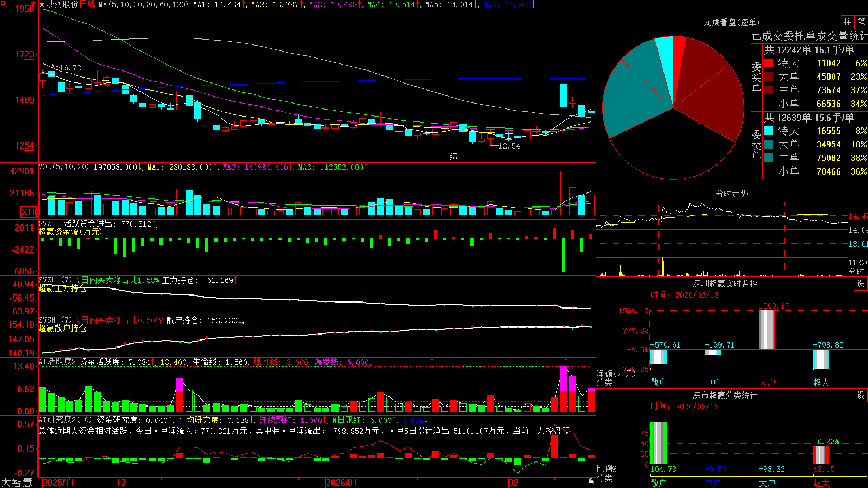Click the 16.72 high price marker
The width and height of the screenshot is (868, 488).
[x=71, y=68]
